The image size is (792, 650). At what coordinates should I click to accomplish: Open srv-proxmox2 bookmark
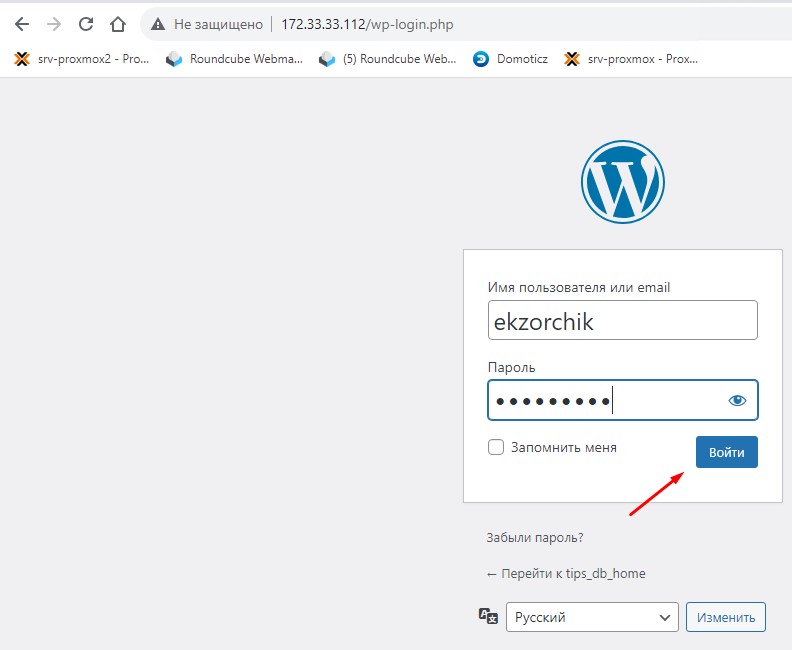82,59
